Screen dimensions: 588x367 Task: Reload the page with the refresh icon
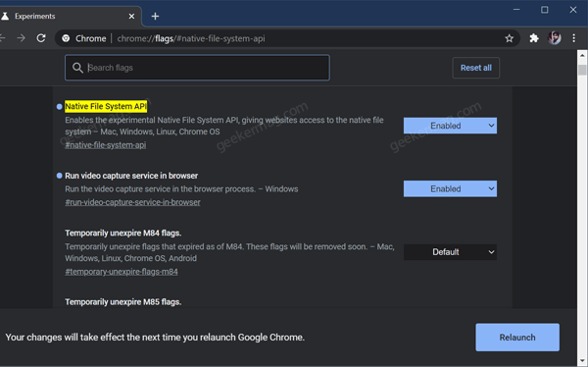(41, 38)
